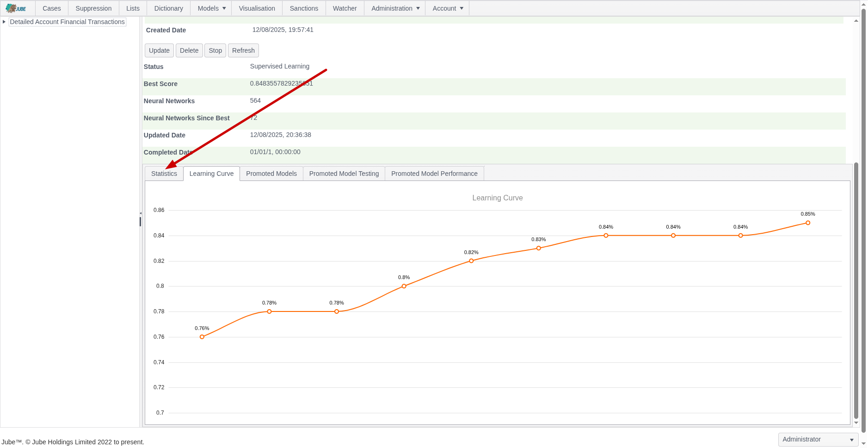Open the Account dropdown menu
868x448 pixels.
448,8
